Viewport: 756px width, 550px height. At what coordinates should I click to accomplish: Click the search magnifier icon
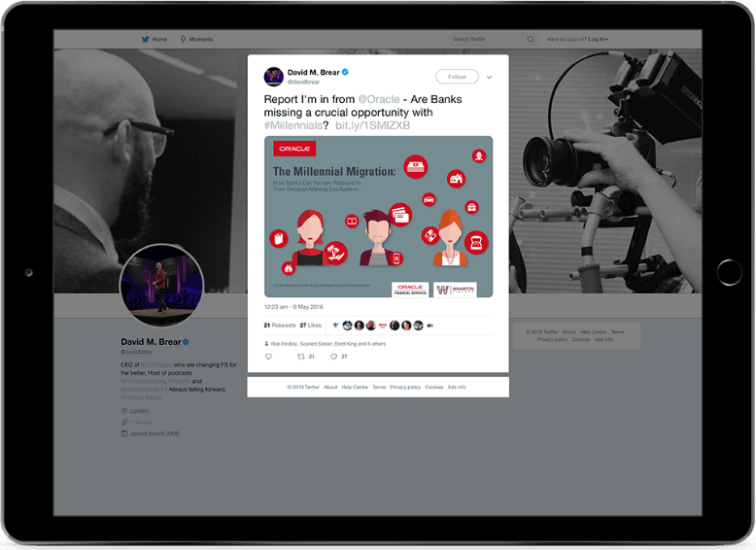click(531, 39)
